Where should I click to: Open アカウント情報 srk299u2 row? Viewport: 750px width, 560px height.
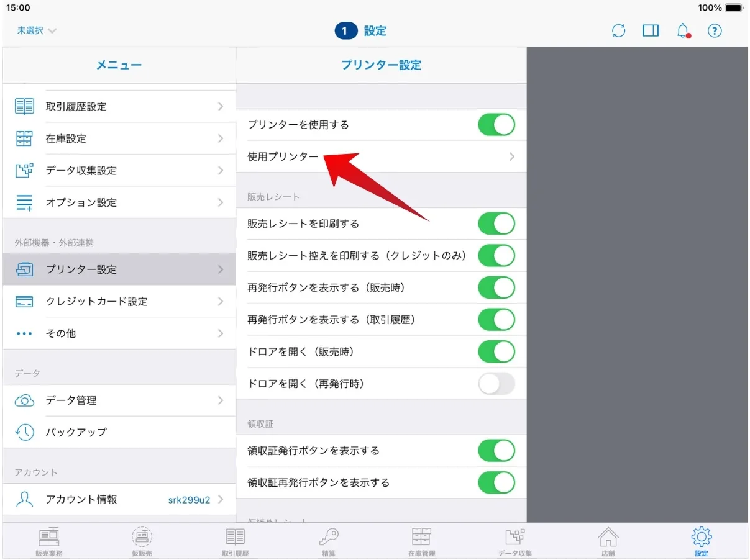118,500
